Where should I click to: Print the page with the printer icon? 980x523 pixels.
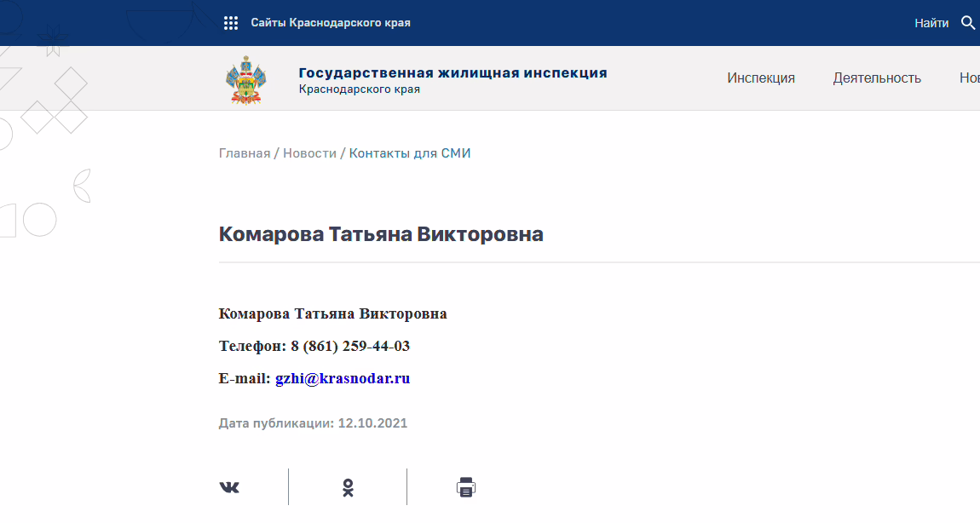point(466,487)
